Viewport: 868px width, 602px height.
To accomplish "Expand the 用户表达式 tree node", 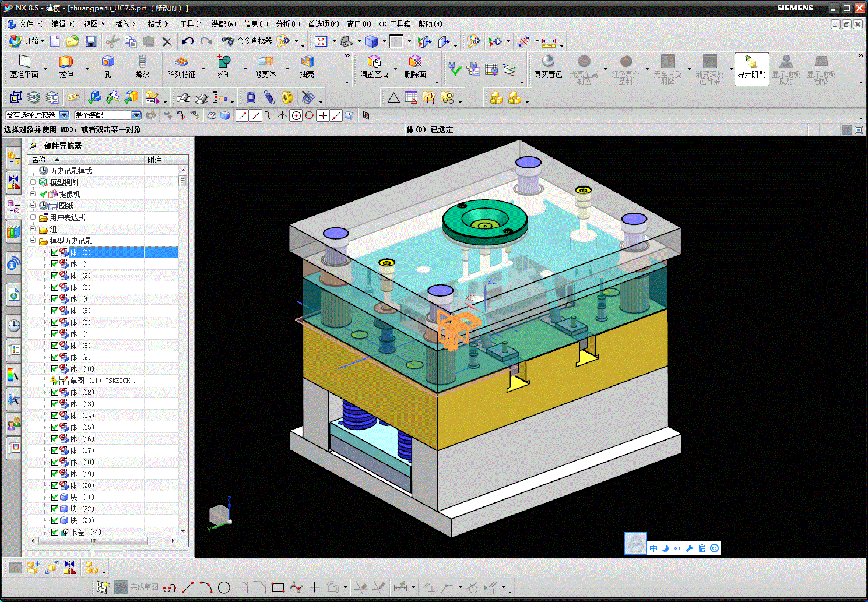I will tap(33, 217).
